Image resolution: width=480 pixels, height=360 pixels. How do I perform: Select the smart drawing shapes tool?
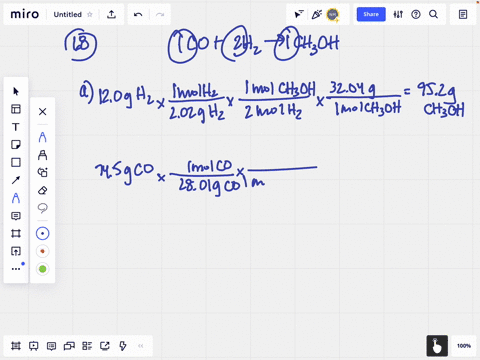tap(42, 172)
